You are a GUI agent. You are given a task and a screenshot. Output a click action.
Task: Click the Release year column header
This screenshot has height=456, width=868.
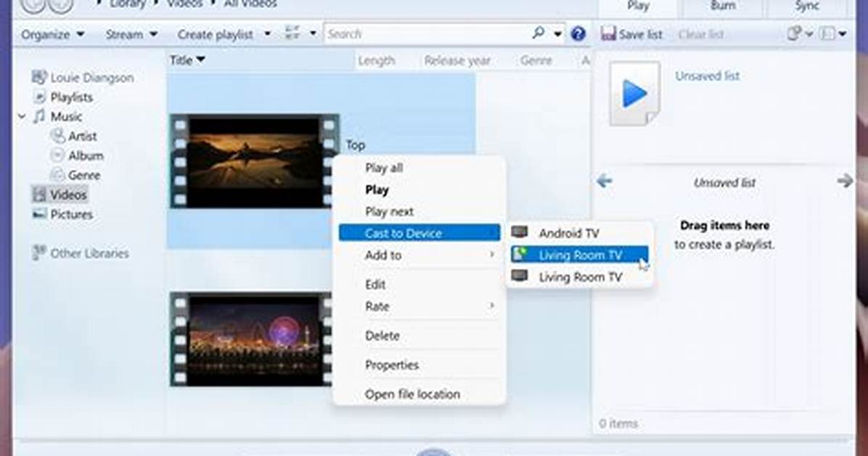click(457, 61)
